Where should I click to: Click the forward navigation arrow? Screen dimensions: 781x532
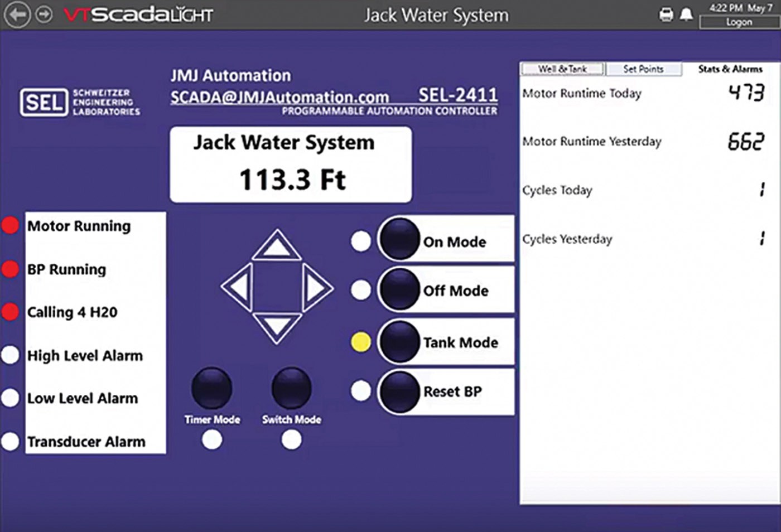(x=44, y=14)
